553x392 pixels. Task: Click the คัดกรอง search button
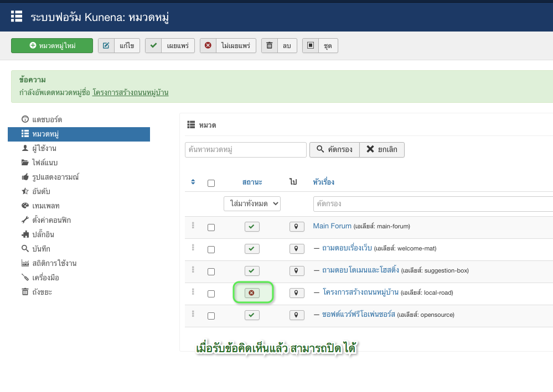334,150
